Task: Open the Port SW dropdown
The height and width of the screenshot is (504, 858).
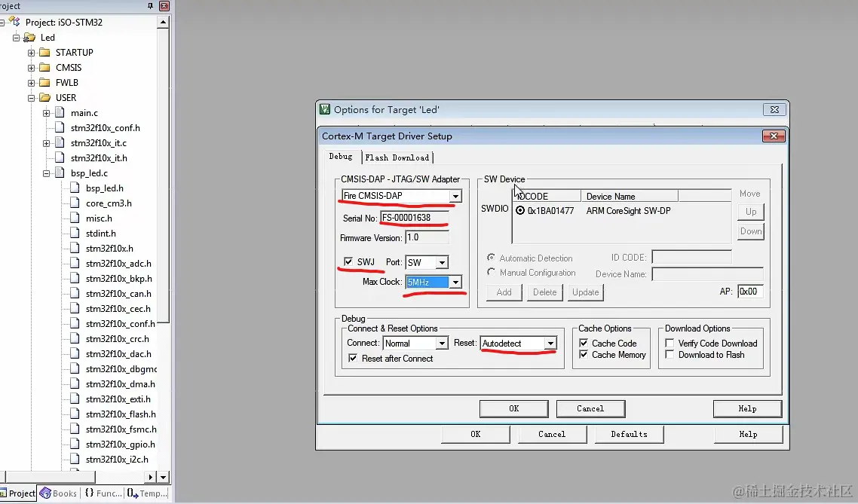Action: [x=442, y=262]
